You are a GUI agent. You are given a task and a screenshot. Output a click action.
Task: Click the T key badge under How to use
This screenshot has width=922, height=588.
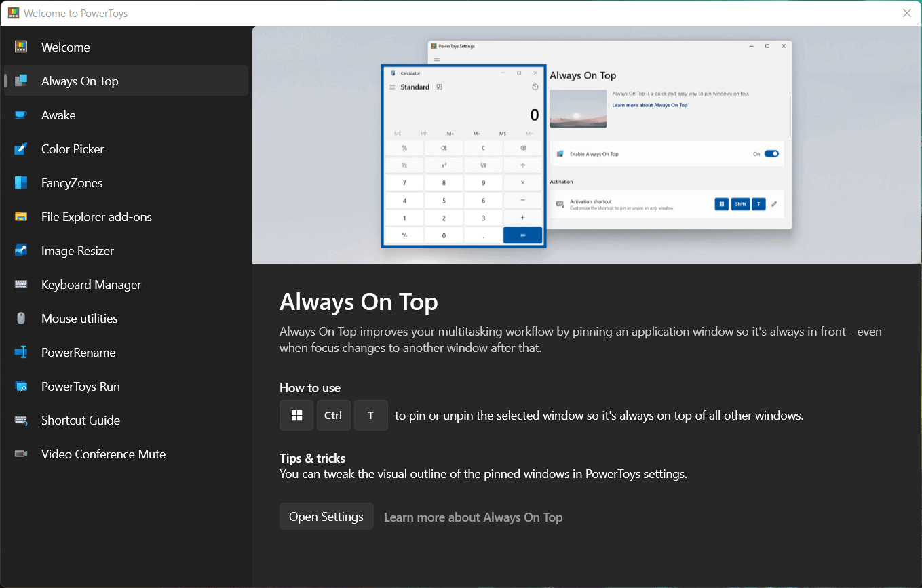coord(370,415)
